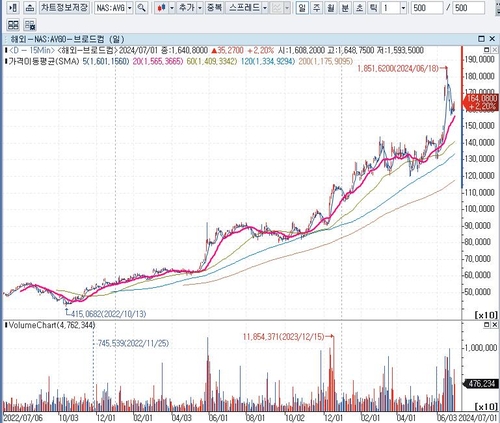Click the volume pane [x10] scale label
500x423 pixels.
point(486,406)
